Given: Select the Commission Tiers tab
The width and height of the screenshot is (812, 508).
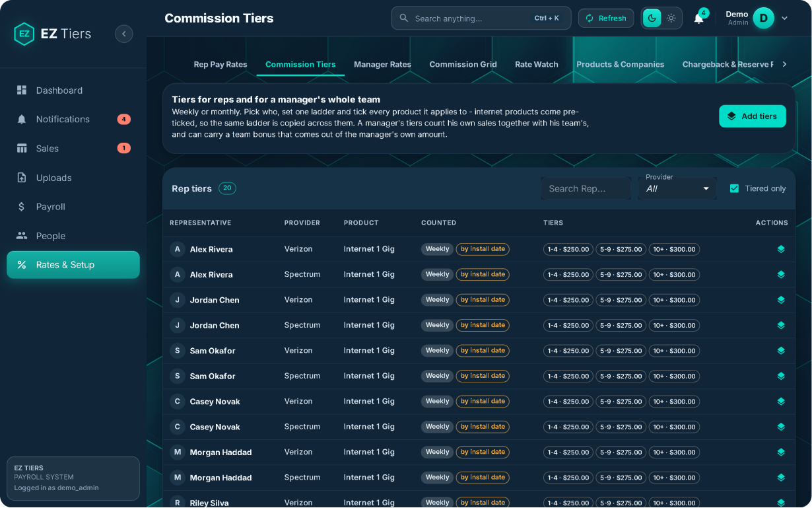Looking at the screenshot, I should 300,64.
